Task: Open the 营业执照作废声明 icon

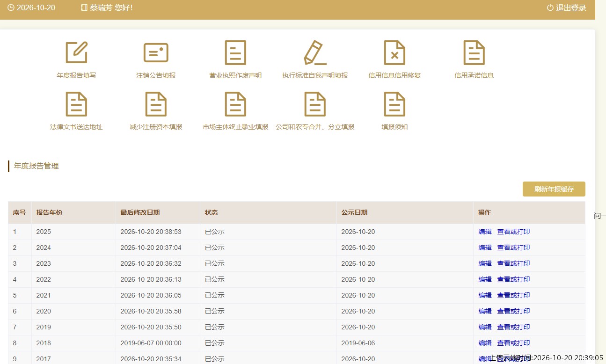Action: click(x=235, y=52)
